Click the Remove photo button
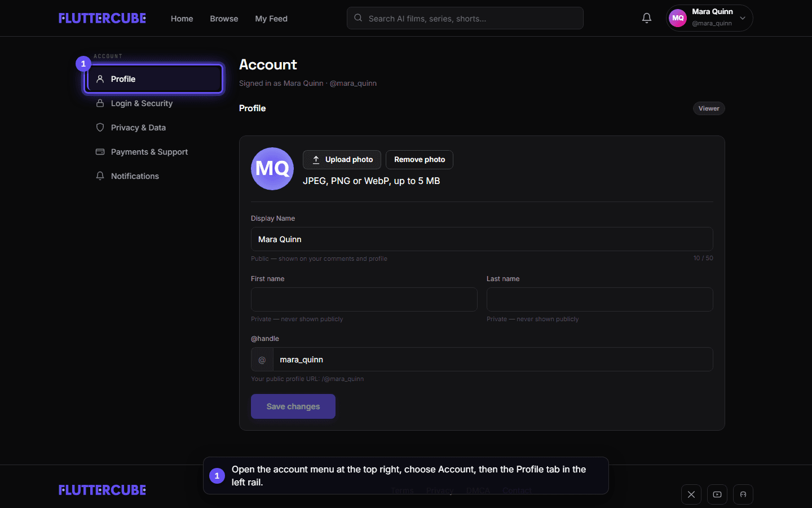The width and height of the screenshot is (812, 508). click(x=420, y=160)
